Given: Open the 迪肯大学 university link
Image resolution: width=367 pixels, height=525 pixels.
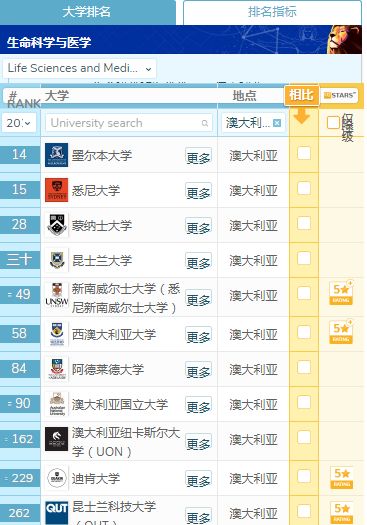Looking at the screenshot, I should tap(96, 478).
